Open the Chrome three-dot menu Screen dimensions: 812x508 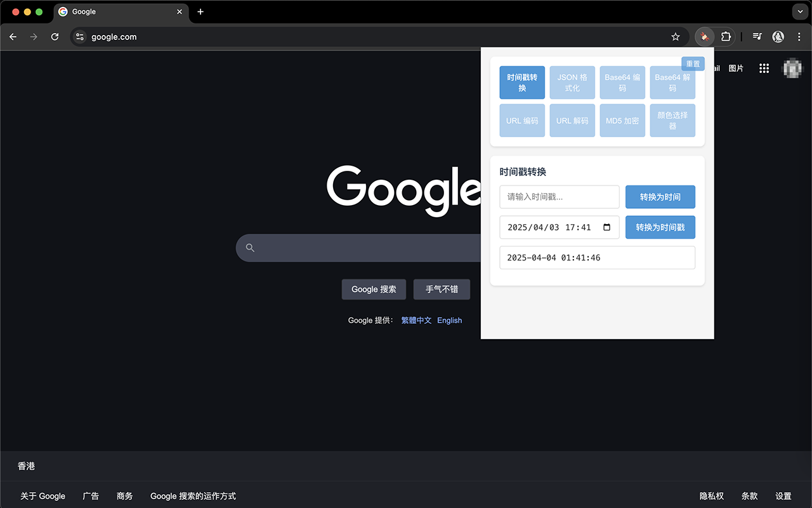click(799, 37)
